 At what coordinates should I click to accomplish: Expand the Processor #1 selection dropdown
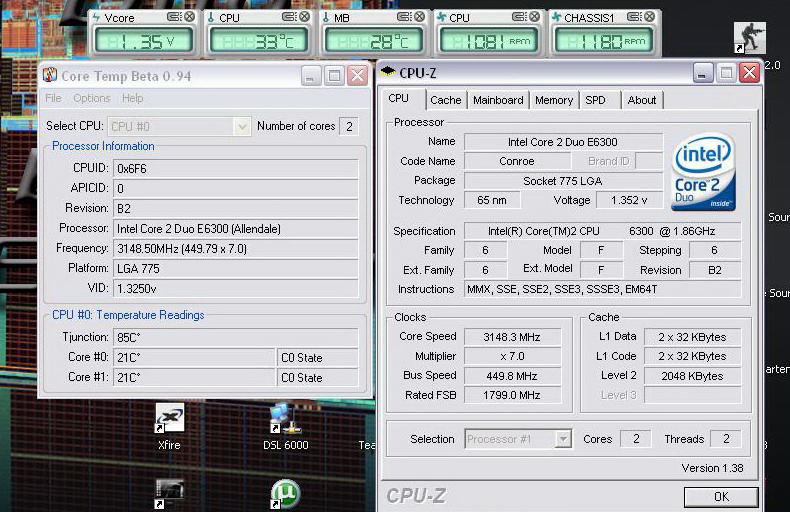[563, 439]
